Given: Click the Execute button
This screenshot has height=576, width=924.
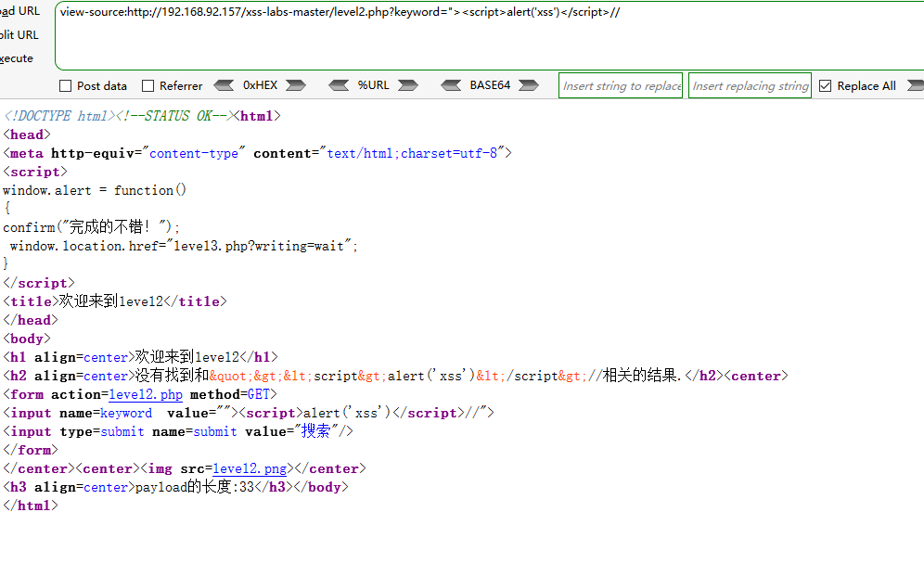Looking at the screenshot, I should (x=17, y=58).
